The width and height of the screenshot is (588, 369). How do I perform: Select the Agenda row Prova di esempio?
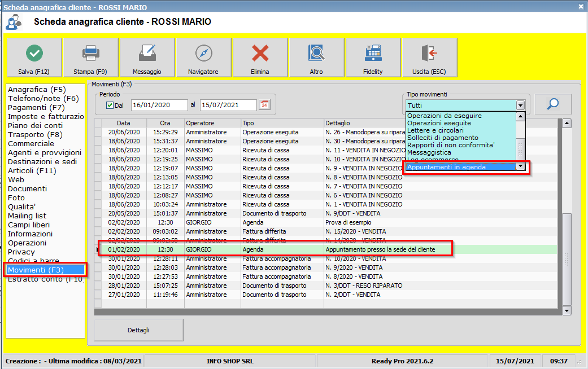(325, 222)
